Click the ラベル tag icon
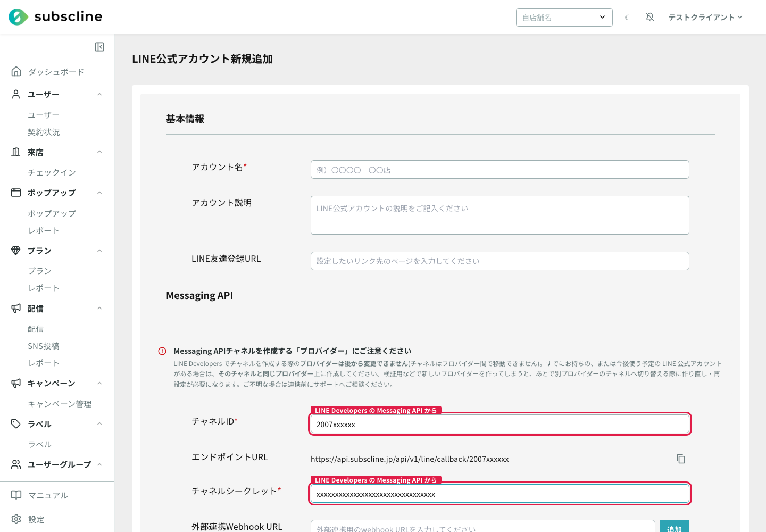The image size is (766, 532). click(16, 424)
